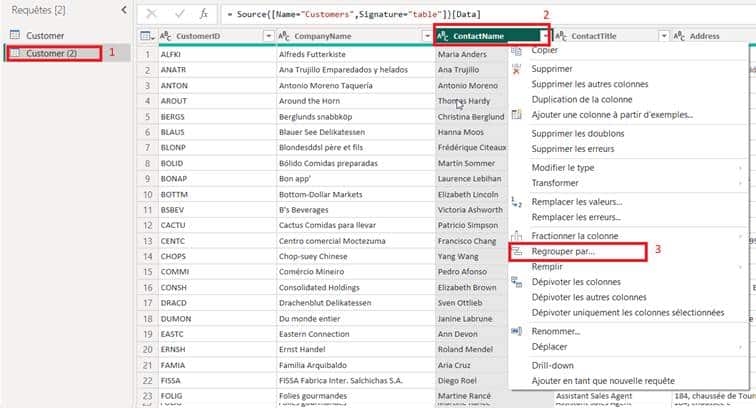This screenshot has height=408, width=756.
Task: Click the table icon in grid corner
Action: (x=146, y=36)
